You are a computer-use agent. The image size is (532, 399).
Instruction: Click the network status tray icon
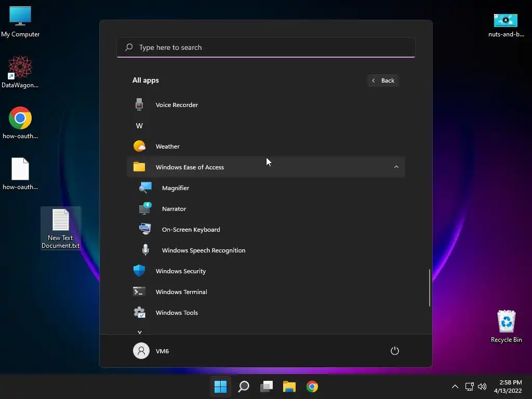point(469,387)
